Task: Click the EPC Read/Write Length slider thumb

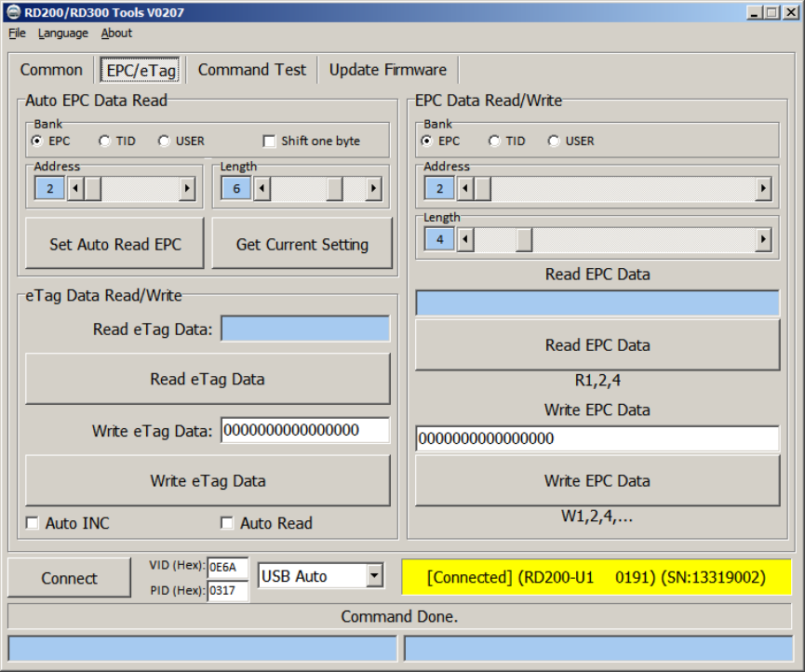Action: pos(524,239)
